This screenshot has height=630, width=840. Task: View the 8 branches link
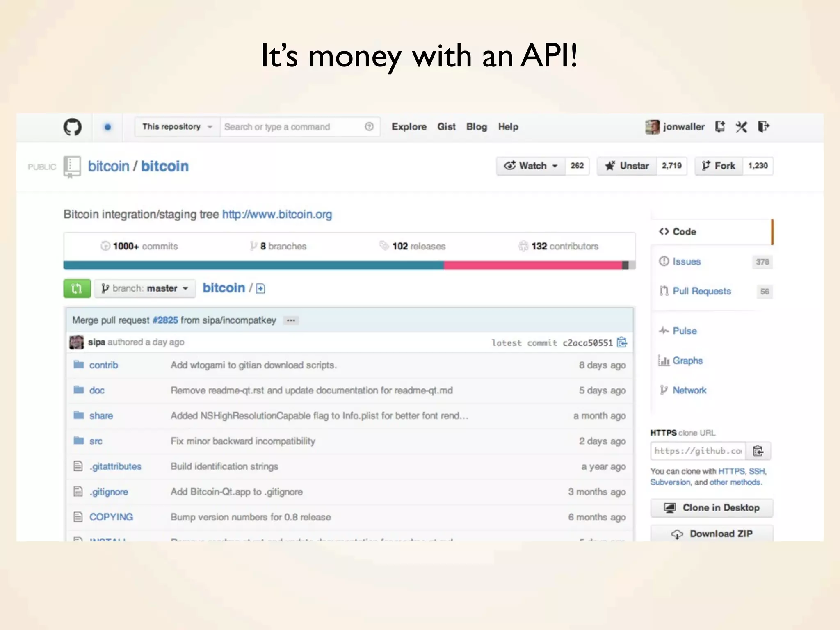278,246
